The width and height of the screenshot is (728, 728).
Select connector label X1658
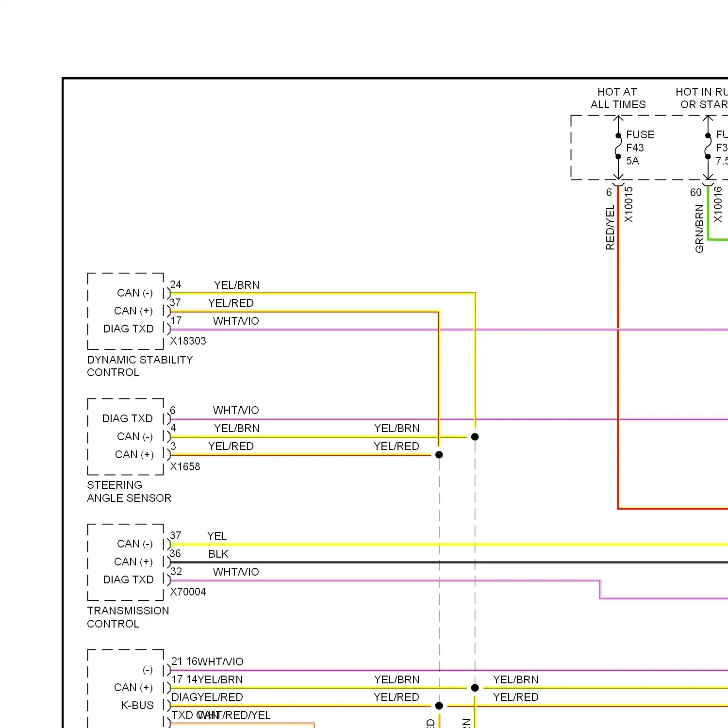point(185,466)
